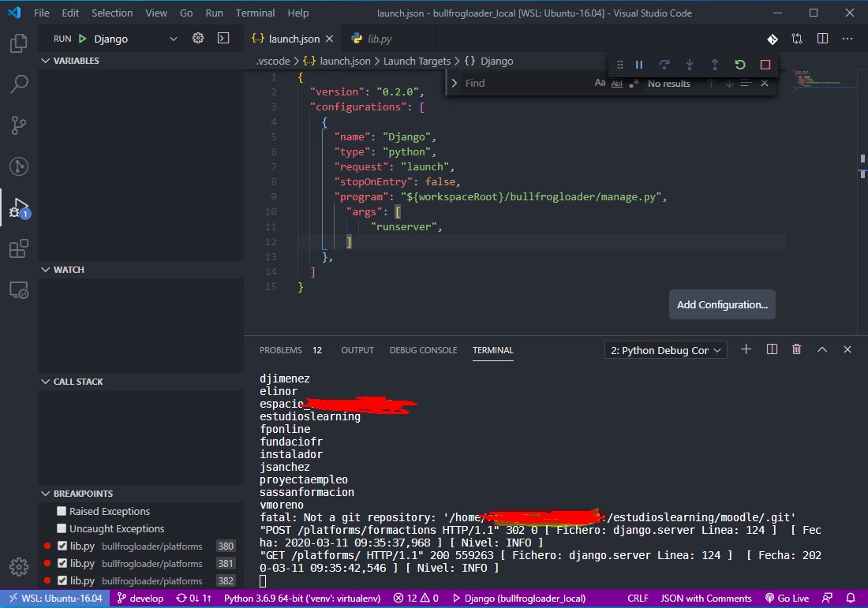
Task: Open Manage gear in activity bar
Action: (x=19, y=566)
